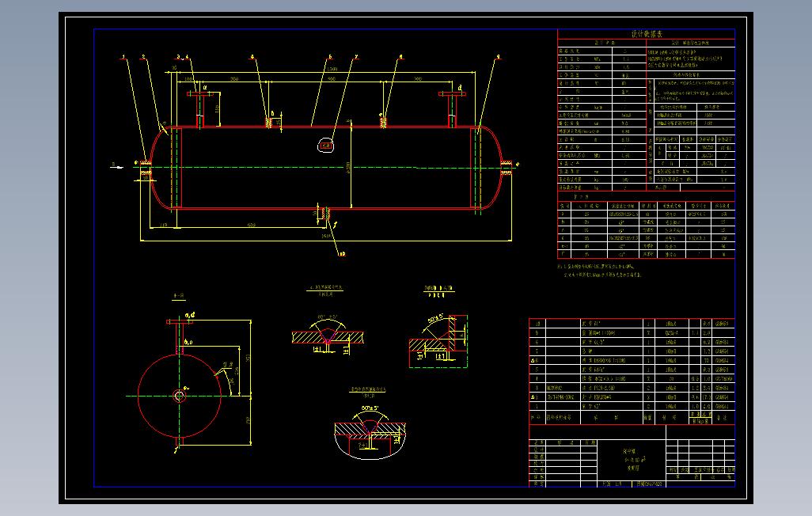The height and width of the screenshot is (516, 812).
Task: Click the corner weld section detail drawing
Action: click(x=438, y=341)
